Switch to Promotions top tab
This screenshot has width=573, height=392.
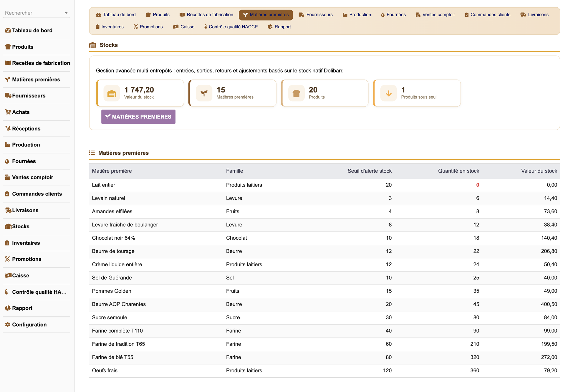coord(148,27)
